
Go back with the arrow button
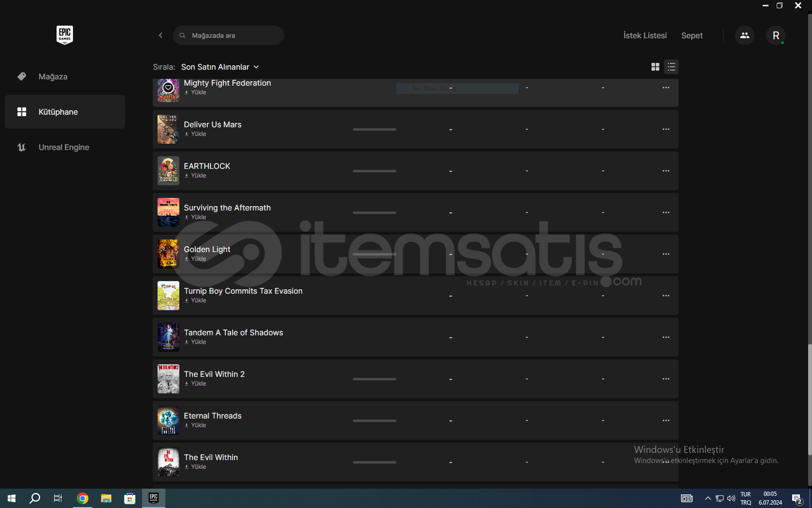pos(160,35)
